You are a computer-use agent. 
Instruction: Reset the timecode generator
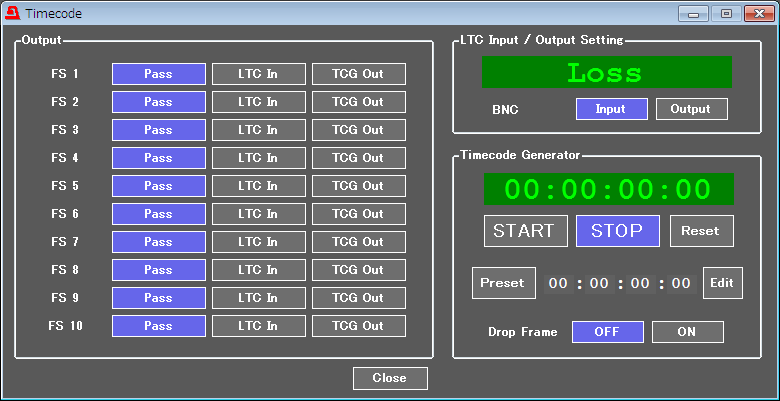point(700,231)
